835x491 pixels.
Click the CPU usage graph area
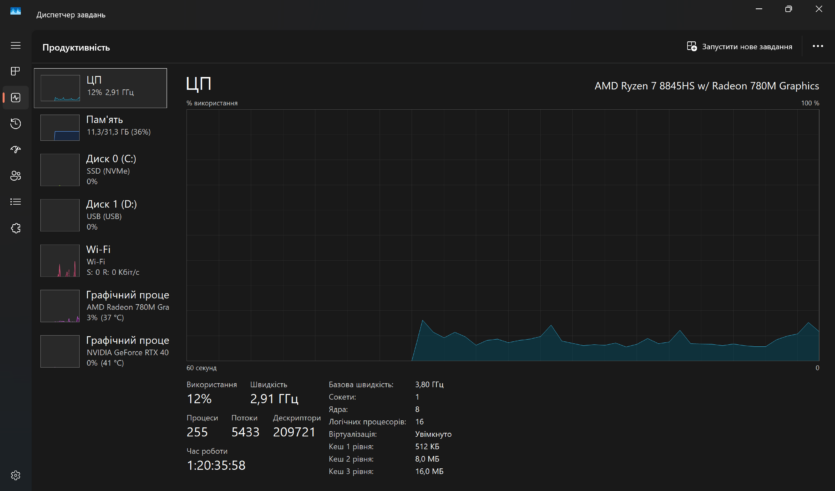(x=503, y=235)
